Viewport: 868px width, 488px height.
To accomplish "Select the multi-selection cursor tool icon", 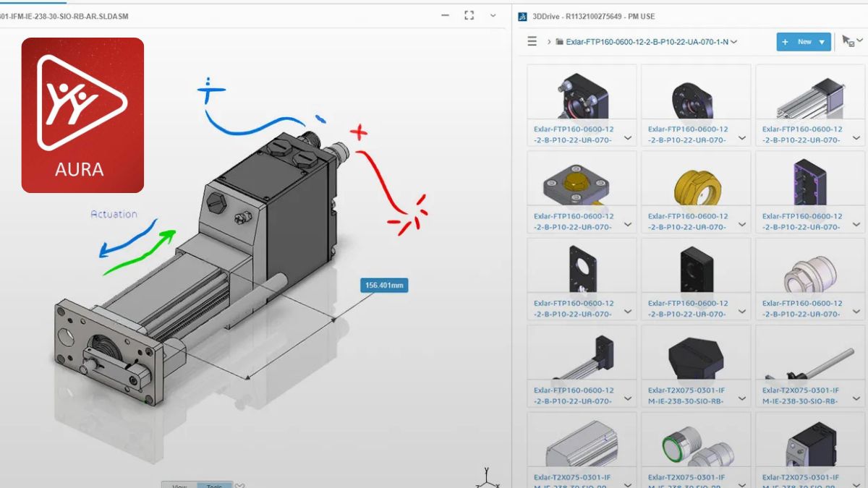I will coord(845,40).
